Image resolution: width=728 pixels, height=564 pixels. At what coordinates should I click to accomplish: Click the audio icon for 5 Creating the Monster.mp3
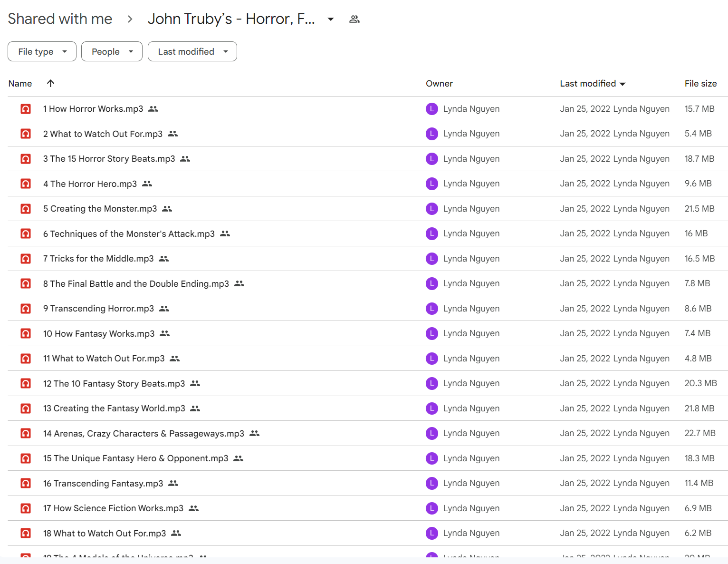click(26, 209)
